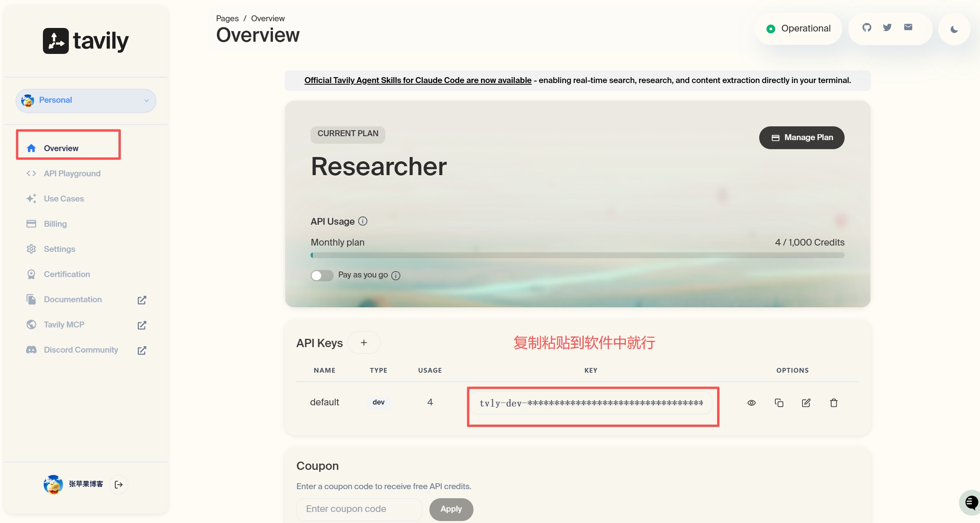This screenshot has height=523, width=980.
Task: Click the Pay as you go info icon
Action: point(396,275)
